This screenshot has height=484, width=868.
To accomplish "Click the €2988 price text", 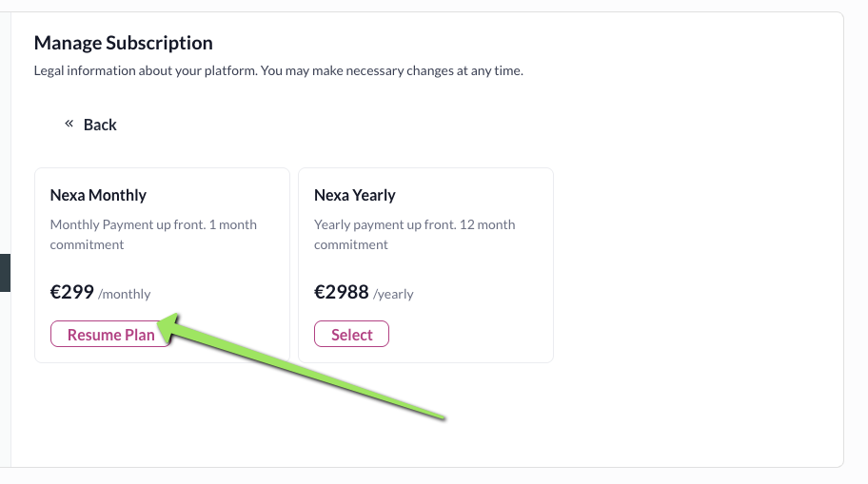I will 341,292.
